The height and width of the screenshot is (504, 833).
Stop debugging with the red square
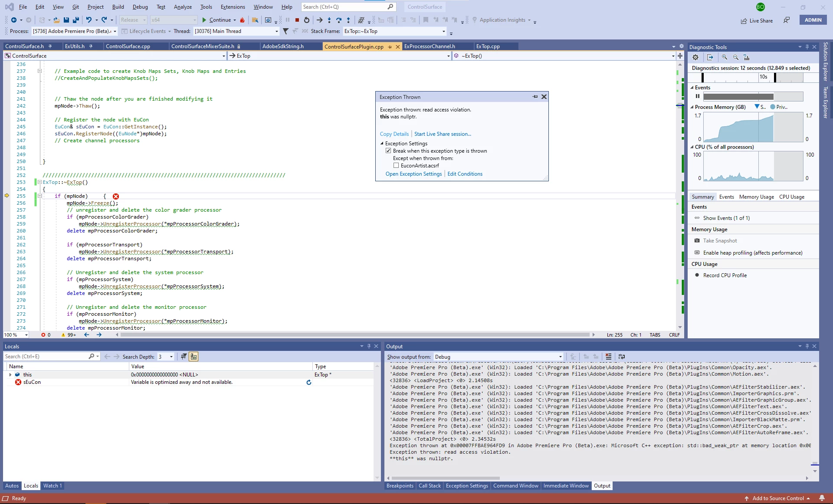[297, 20]
